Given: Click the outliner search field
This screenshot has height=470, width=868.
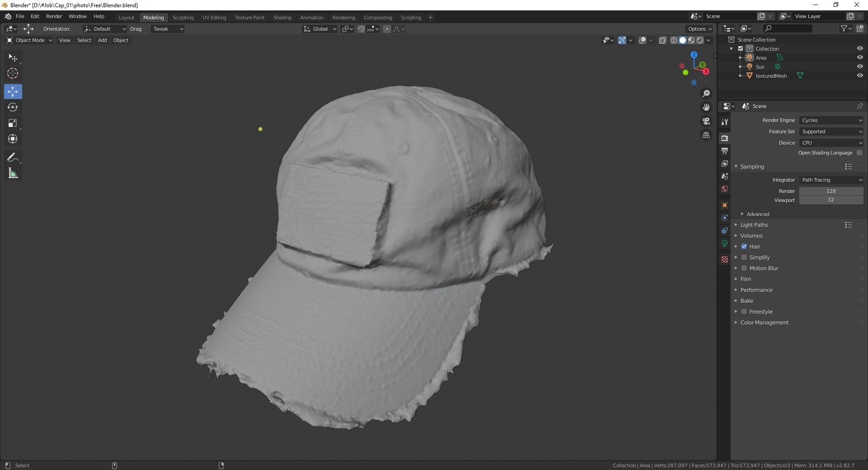Looking at the screenshot, I should tap(788, 28).
